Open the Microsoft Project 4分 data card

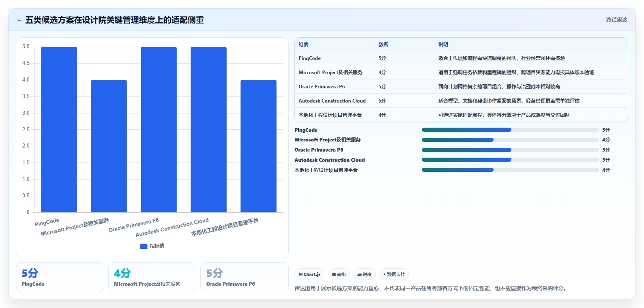(152, 277)
